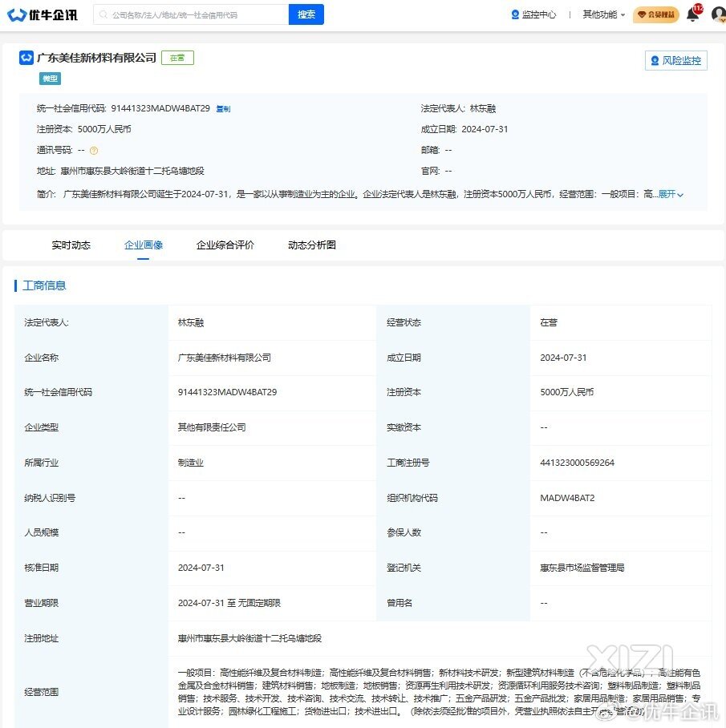Open the notification bell

click(x=692, y=14)
